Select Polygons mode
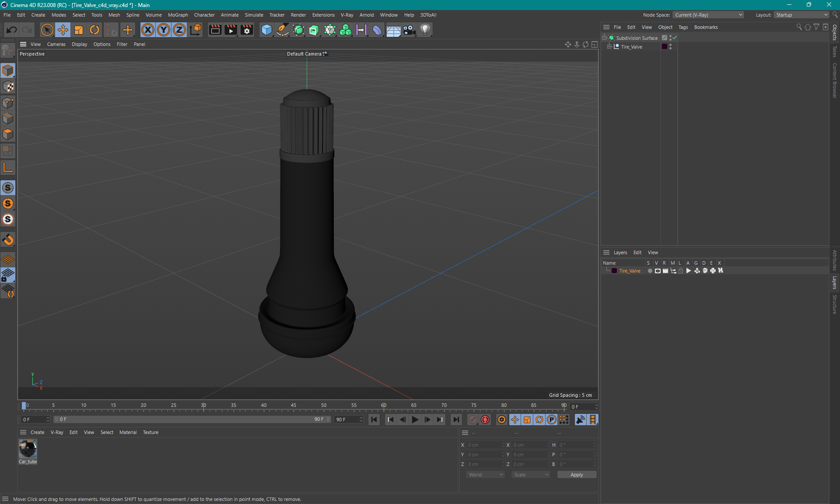This screenshot has height=504, width=840. pos(8,134)
